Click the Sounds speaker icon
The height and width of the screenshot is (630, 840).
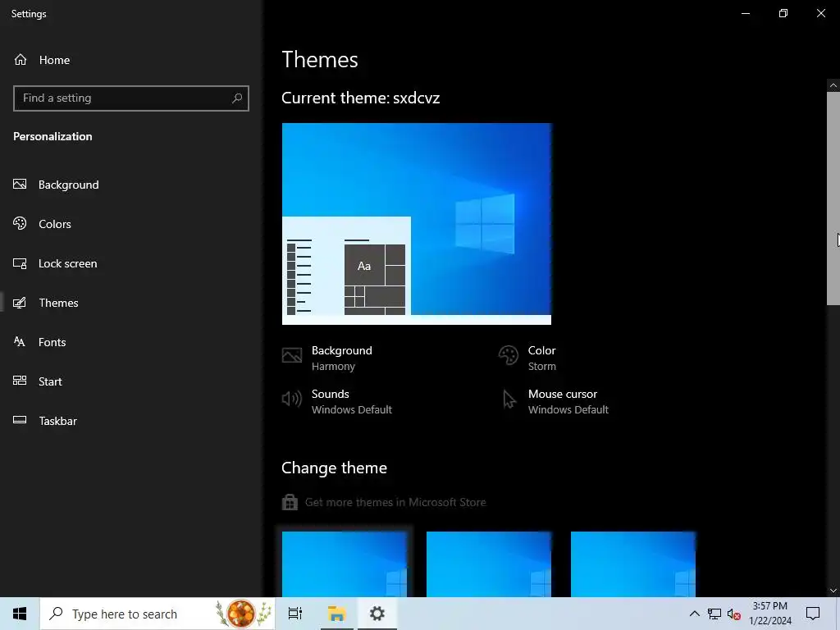tap(292, 399)
